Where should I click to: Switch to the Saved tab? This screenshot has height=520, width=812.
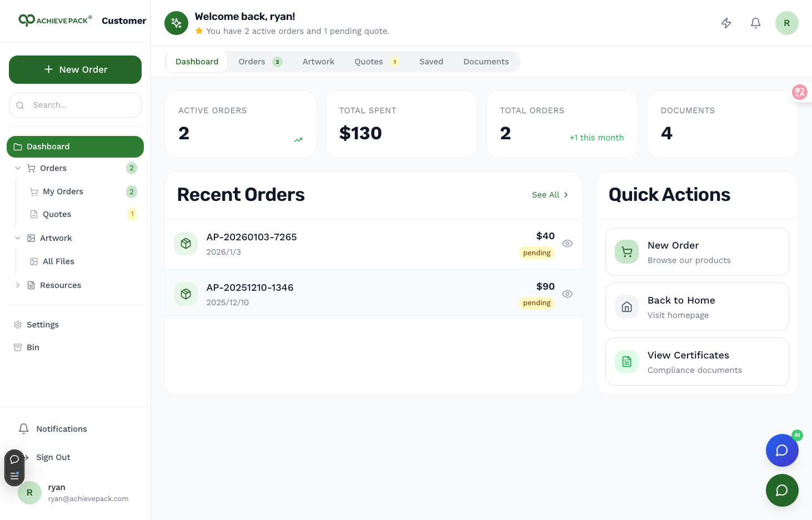click(431, 62)
